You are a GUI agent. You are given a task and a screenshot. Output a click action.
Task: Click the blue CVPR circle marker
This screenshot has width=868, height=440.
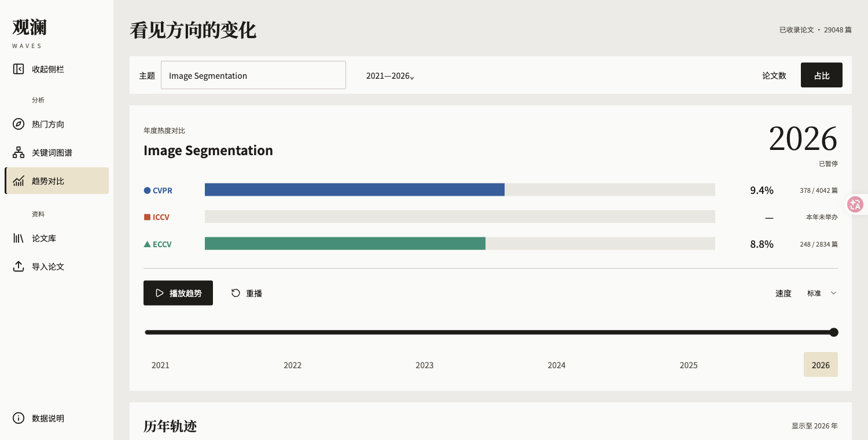[x=147, y=190]
